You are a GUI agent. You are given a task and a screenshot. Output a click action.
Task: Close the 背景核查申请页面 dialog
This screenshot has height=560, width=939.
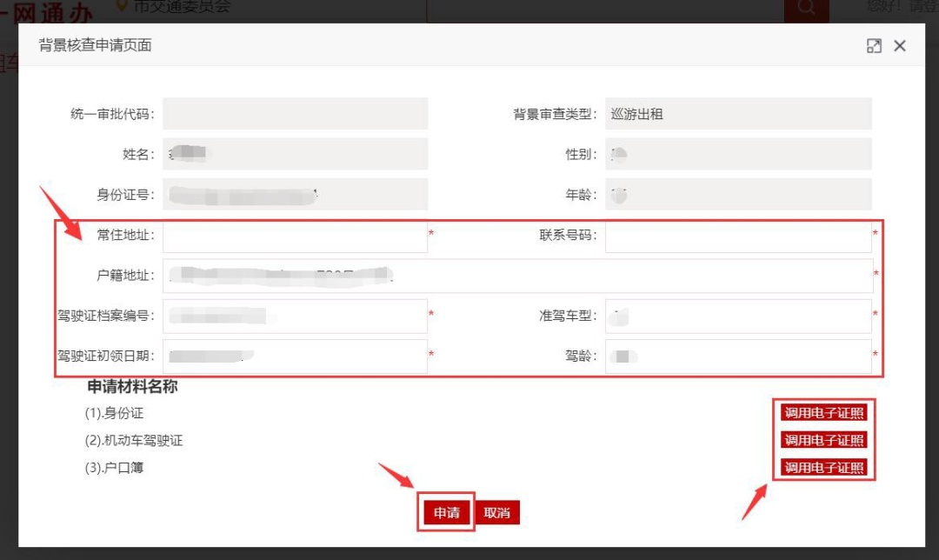[x=900, y=46]
